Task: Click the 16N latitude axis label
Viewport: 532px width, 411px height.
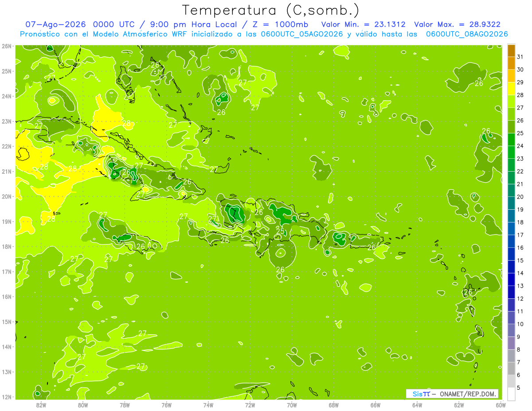Action: click(6, 297)
